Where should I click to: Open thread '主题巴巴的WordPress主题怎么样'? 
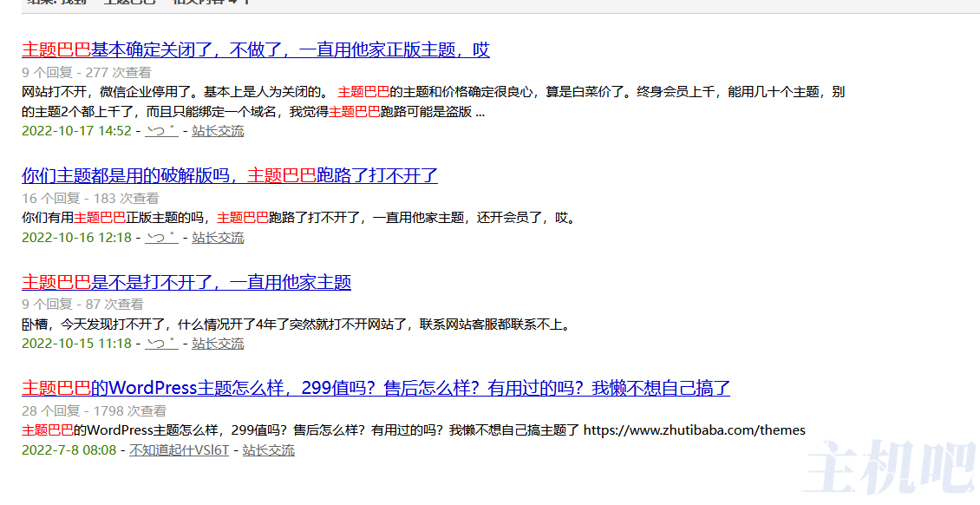[376, 388]
